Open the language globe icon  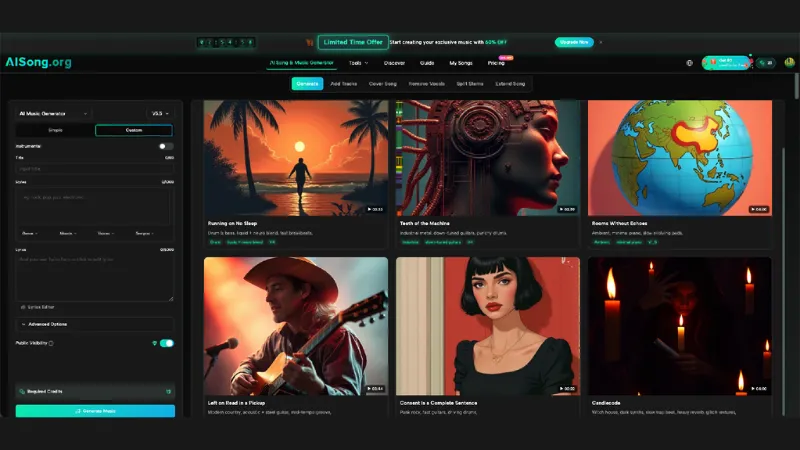(689, 63)
